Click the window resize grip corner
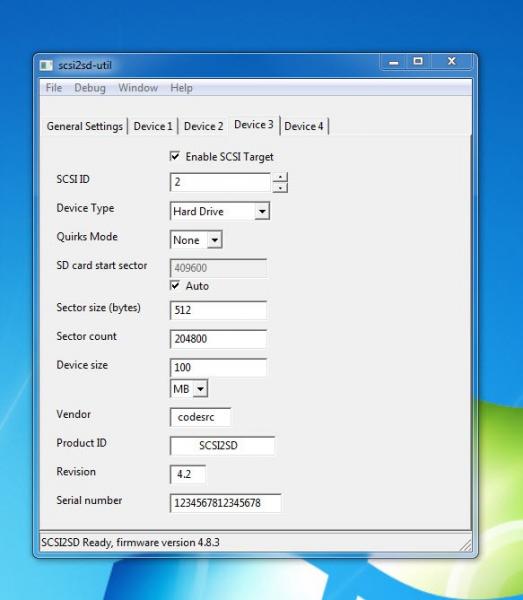Image resolution: width=523 pixels, height=600 pixels. 466,546
